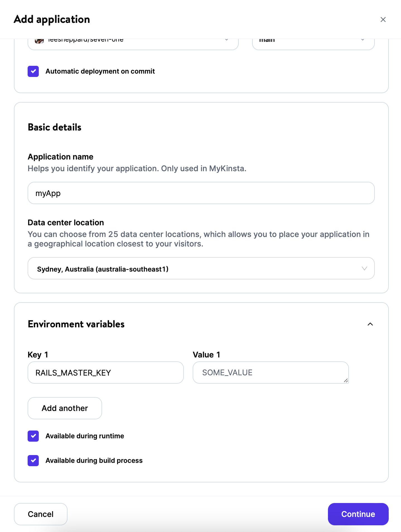Viewport: 401px width, 532px height.
Task: Close the Add application dialog
Action: [383, 20]
